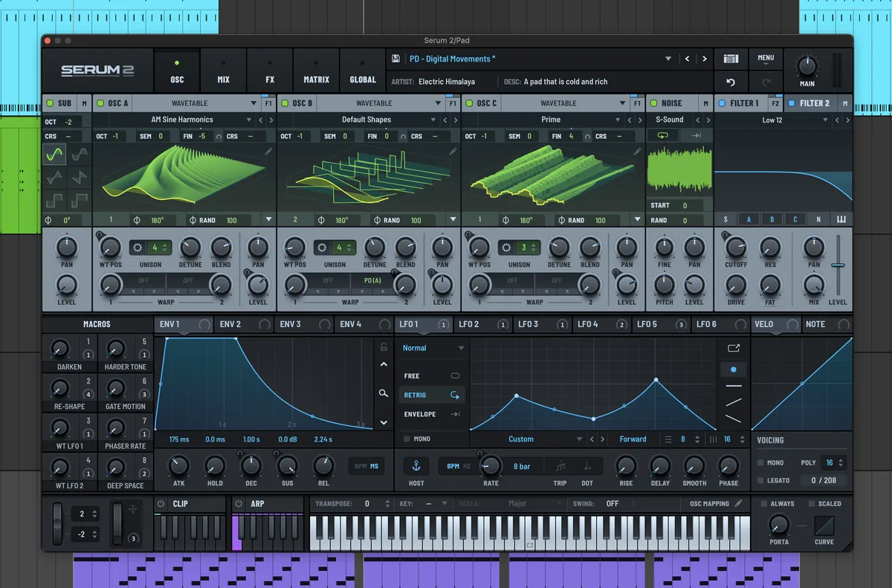Disable the OSC A oscillator
Image resolution: width=892 pixels, height=588 pixels.
(100, 103)
